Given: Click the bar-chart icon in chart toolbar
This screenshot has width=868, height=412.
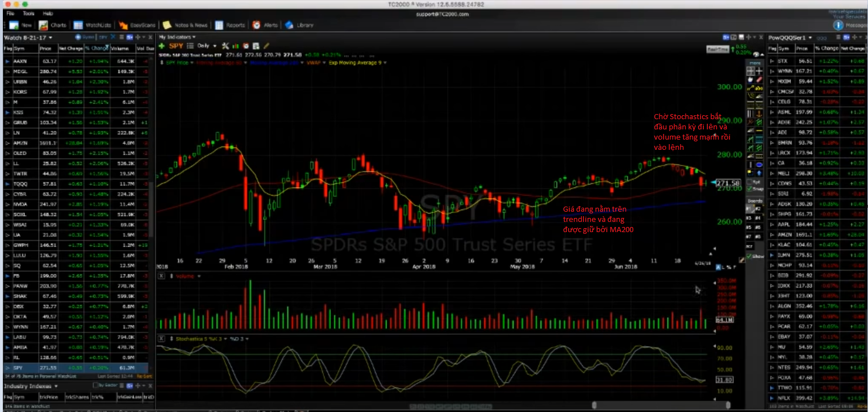Looking at the screenshot, I should pos(236,46).
